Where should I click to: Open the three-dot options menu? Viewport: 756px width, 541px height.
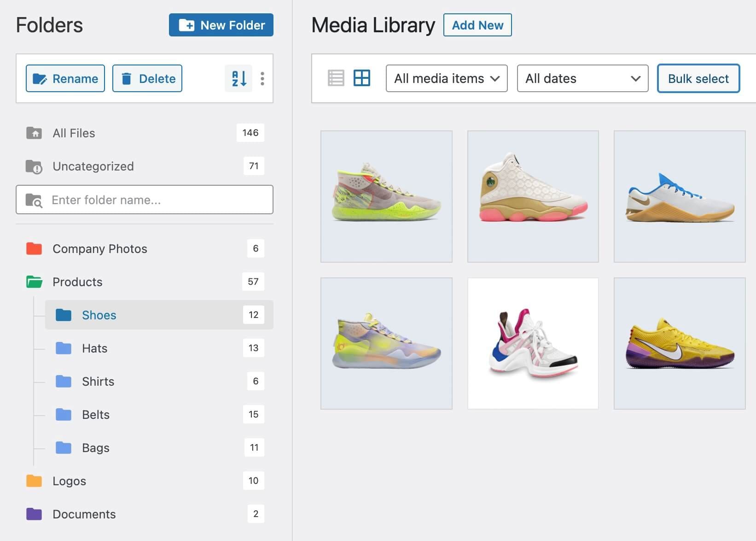(262, 78)
